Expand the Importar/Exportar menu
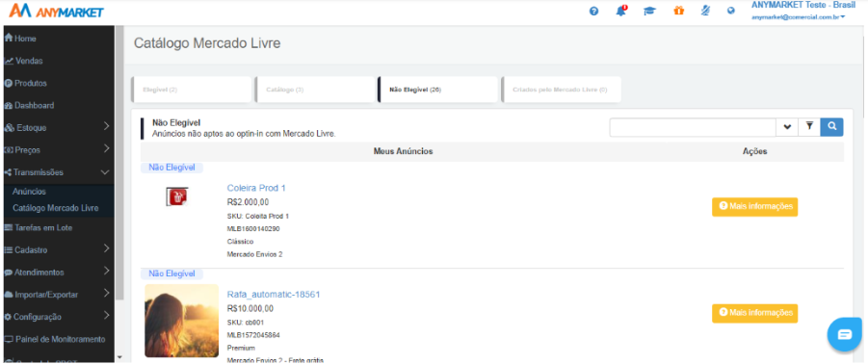 57,295
